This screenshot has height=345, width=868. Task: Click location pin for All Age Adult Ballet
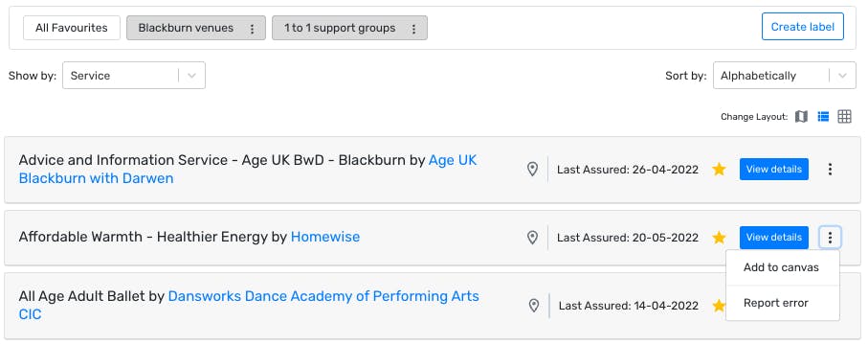[x=534, y=306]
